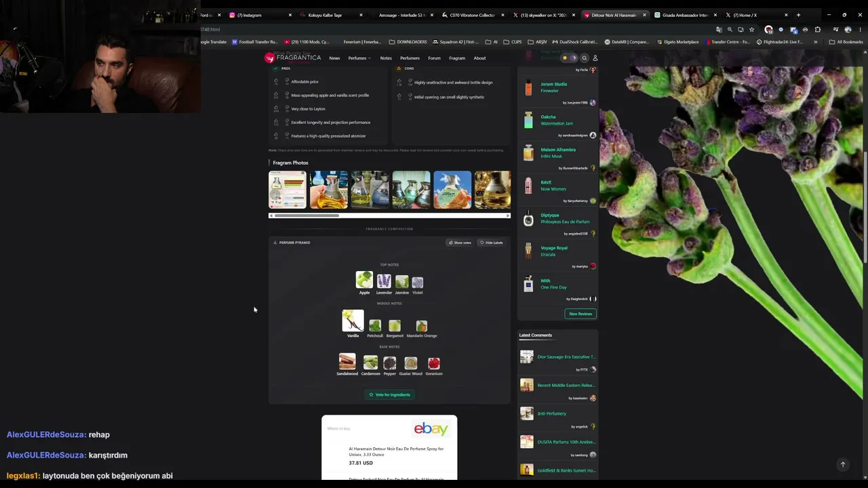Open a new browser tab
Viewport: 868px width, 488px height.
tap(798, 15)
